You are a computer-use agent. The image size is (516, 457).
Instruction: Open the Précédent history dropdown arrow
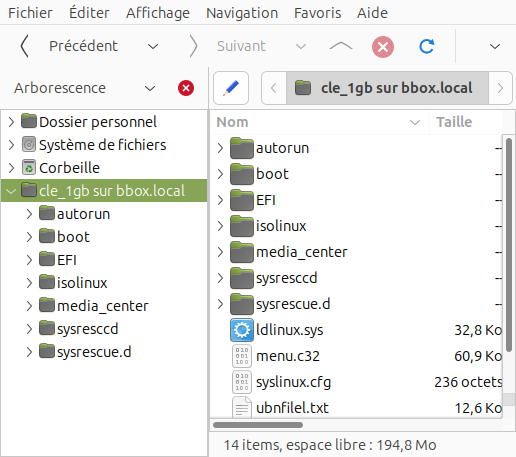(153, 46)
